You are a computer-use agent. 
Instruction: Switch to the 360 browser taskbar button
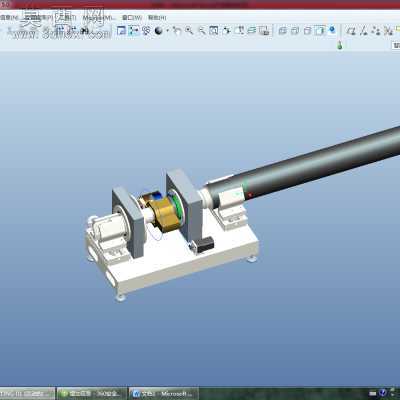click(x=92, y=394)
